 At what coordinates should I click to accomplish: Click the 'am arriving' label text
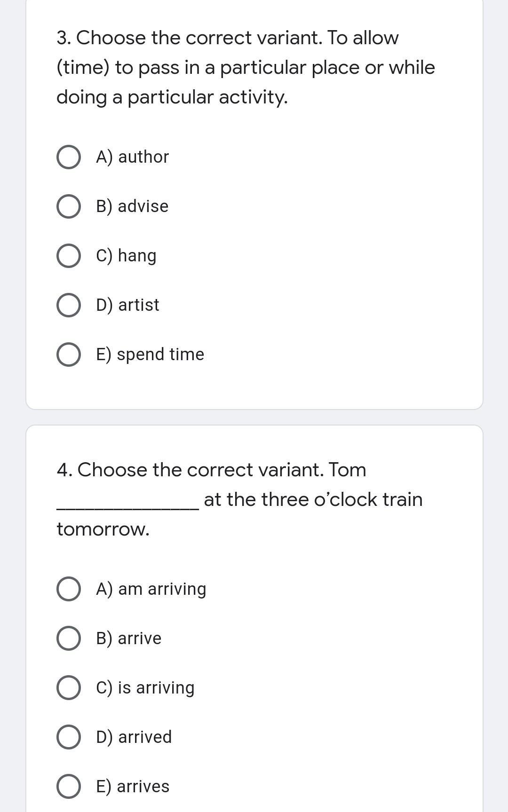point(162,589)
